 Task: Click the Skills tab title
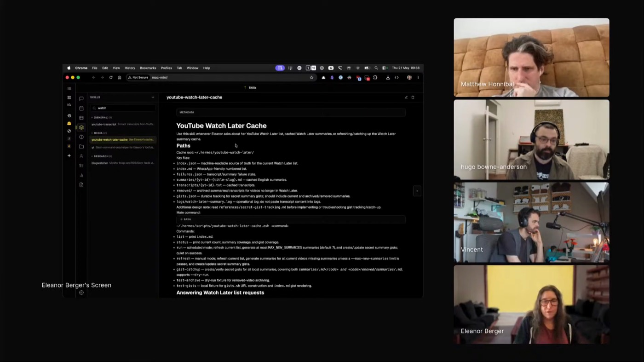click(252, 87)
